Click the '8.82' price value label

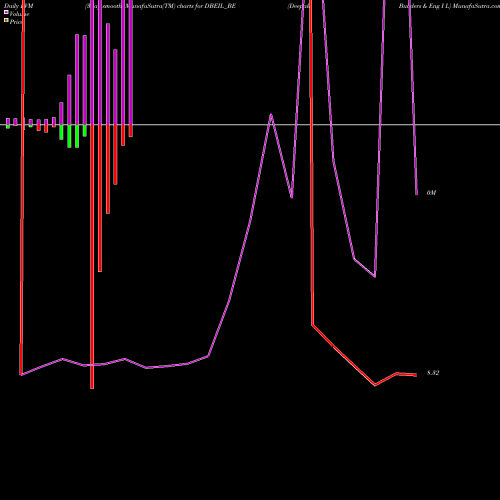point(433,373)
